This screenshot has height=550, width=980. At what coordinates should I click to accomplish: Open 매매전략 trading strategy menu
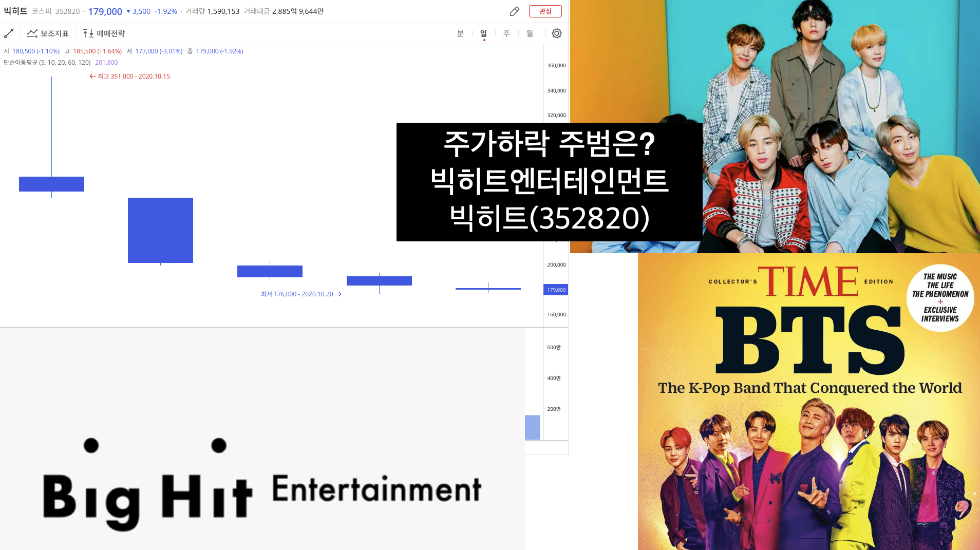[104, 33]
